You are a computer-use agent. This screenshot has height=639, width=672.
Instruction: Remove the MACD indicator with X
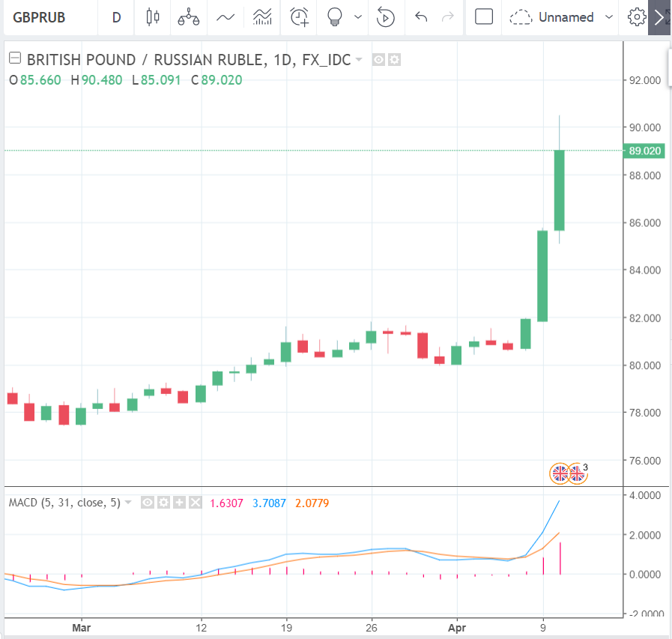[195, 503]
